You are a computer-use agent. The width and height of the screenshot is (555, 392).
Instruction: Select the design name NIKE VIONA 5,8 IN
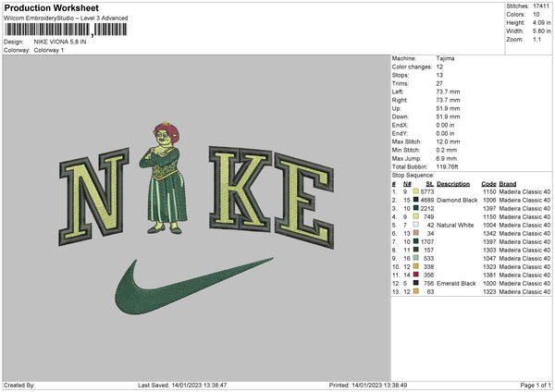[x=60, y=42]
